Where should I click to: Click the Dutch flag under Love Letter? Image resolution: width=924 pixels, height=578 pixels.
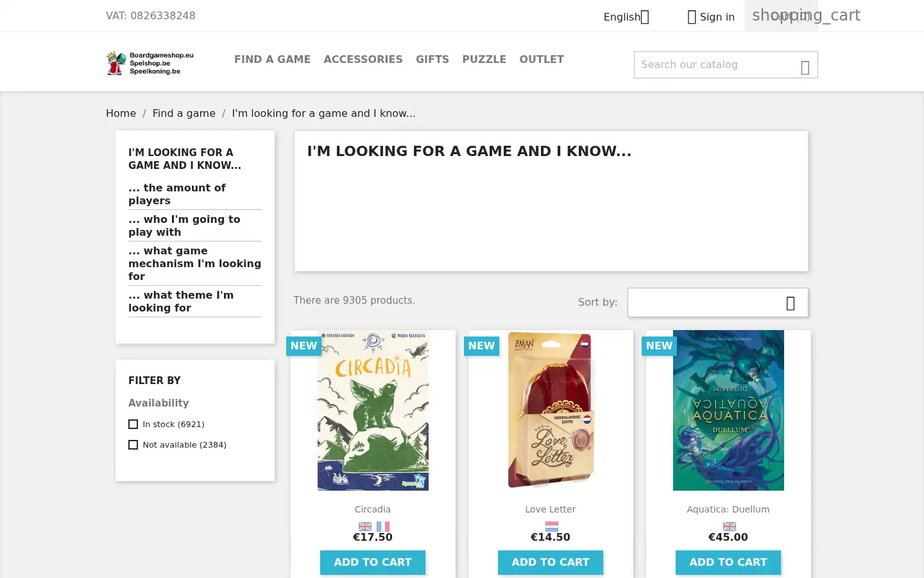click(551, 526)
